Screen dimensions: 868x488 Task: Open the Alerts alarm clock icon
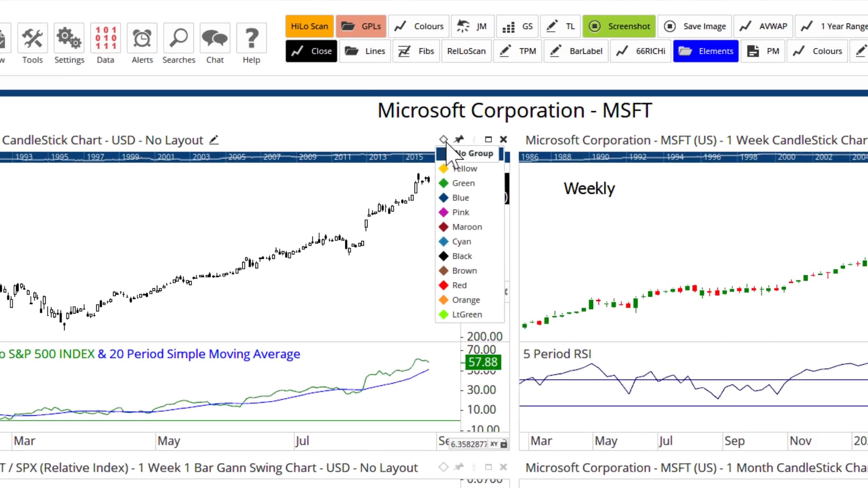[x=142, y=44]
